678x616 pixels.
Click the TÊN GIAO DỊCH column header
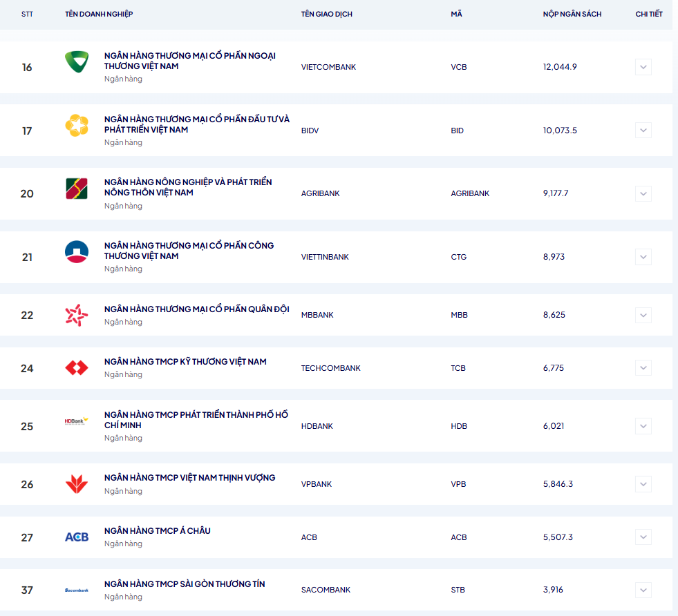point(326,15)
